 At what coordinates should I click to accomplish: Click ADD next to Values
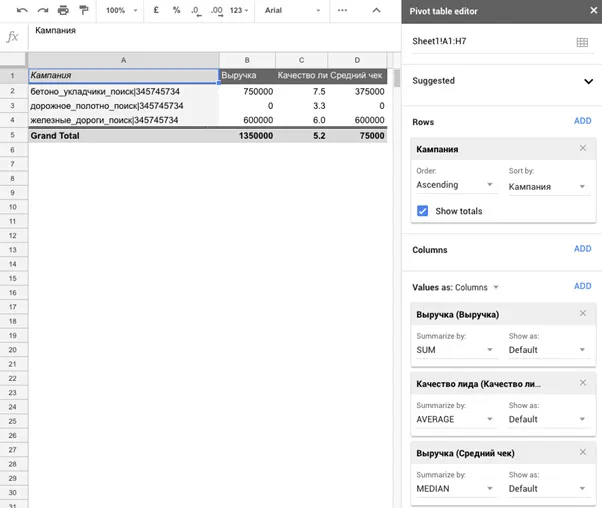click(582, 286)
